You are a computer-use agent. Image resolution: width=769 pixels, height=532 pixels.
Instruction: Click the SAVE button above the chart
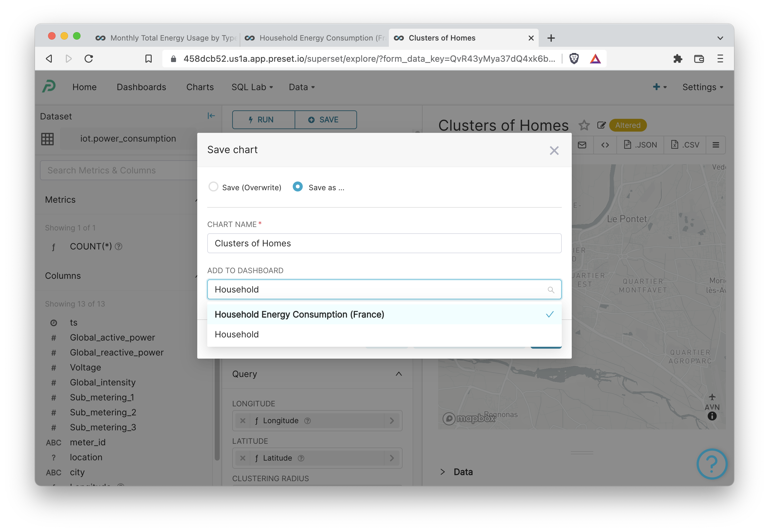(x=326, y=120)
